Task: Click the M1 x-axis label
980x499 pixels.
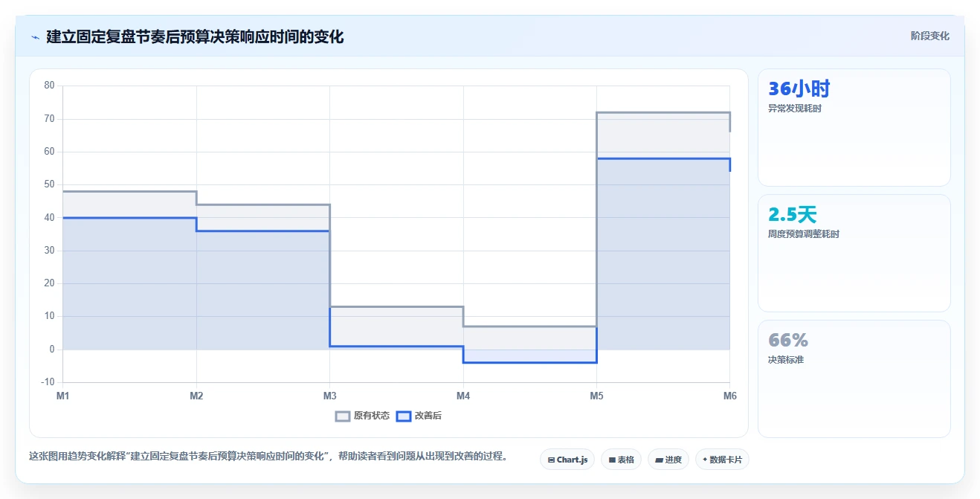Action: [x=63, y=396]
